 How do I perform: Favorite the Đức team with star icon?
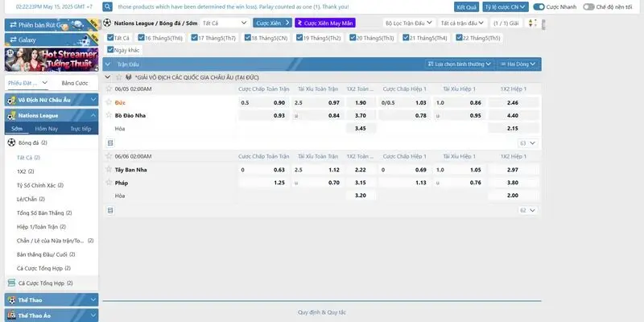point(109,102)
